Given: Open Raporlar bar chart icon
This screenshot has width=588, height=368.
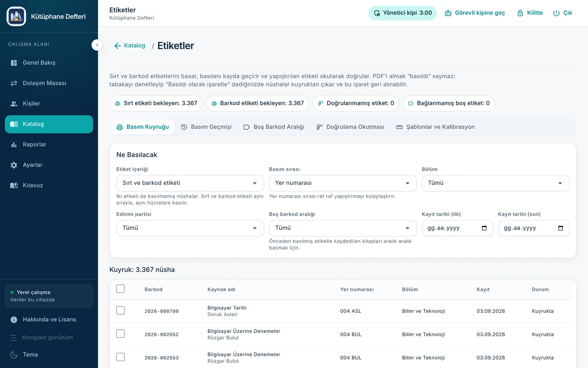Looking at the screenshot, I should point(14,144).
